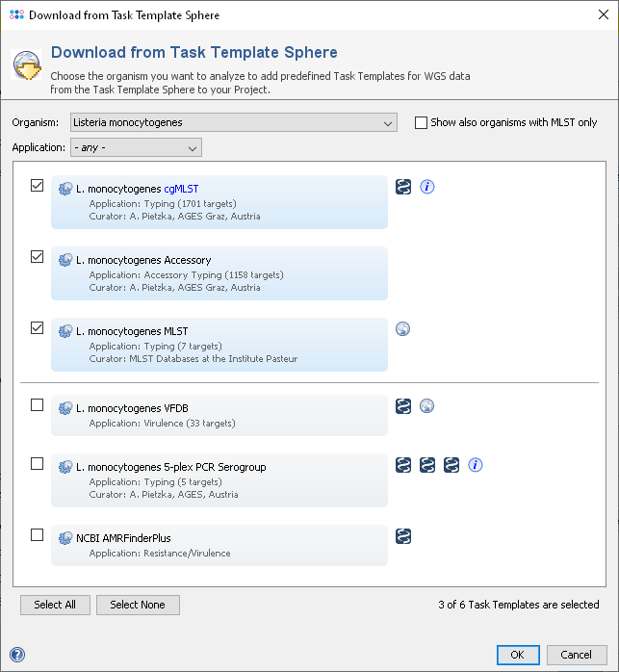Click the info icon beside 5-plex PCR Serogroup
Image resolution: width=619 pixels, height=672 pixels.
[476, 466]
